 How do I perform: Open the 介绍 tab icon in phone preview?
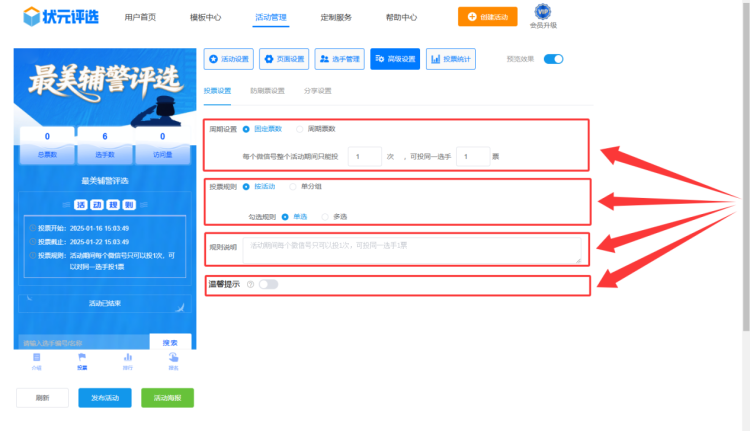(x=37, y=357)
